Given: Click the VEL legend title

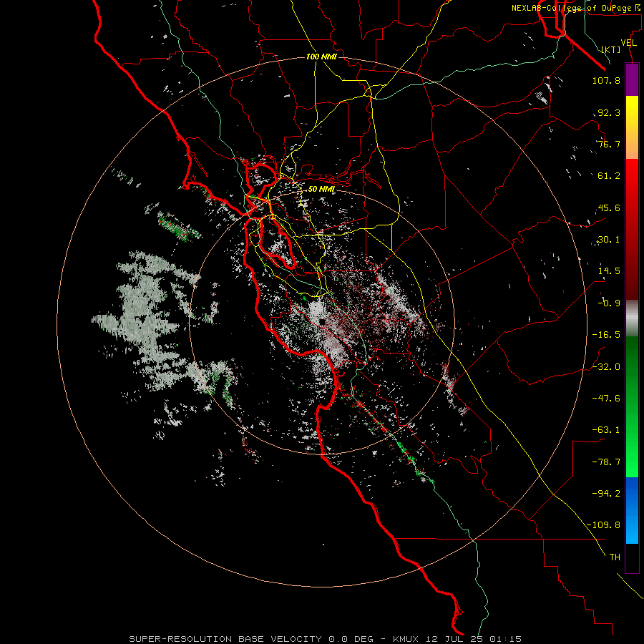Looking at the screenshot, I should [629, 43].
